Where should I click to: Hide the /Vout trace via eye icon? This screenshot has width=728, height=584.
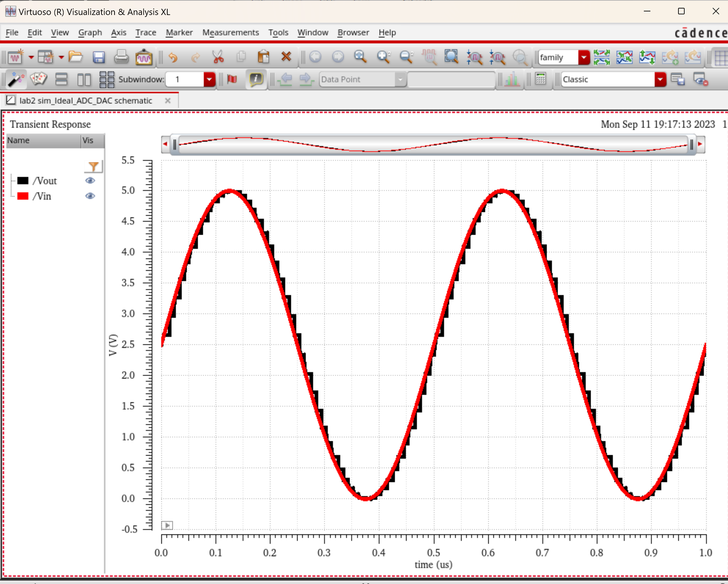tap(90, 181)
